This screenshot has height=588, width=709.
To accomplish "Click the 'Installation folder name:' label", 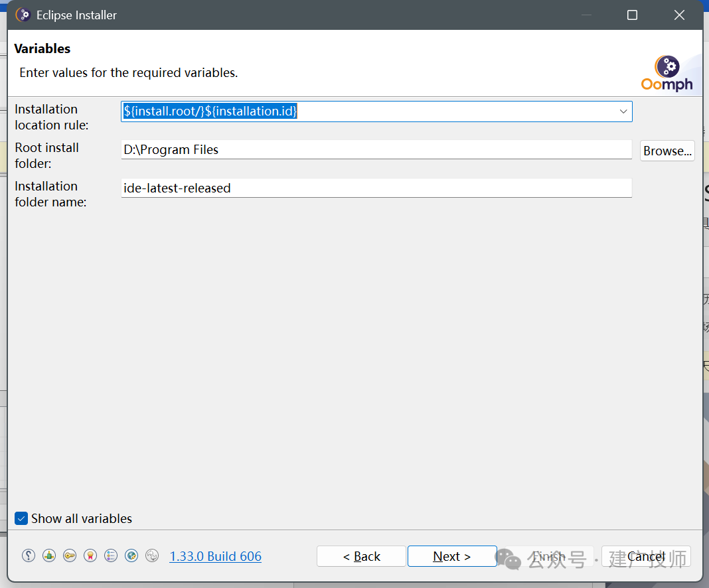I will [50, 194].
